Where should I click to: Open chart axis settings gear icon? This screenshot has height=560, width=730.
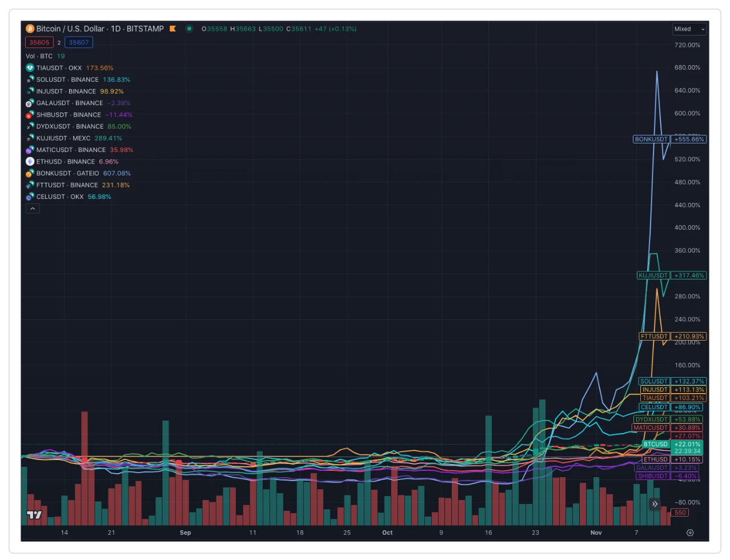[x=690, y=533]
